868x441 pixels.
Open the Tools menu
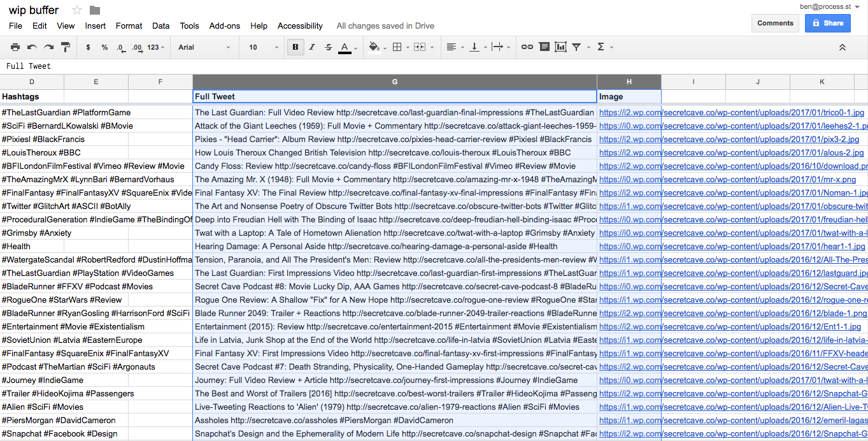point(189,25)
